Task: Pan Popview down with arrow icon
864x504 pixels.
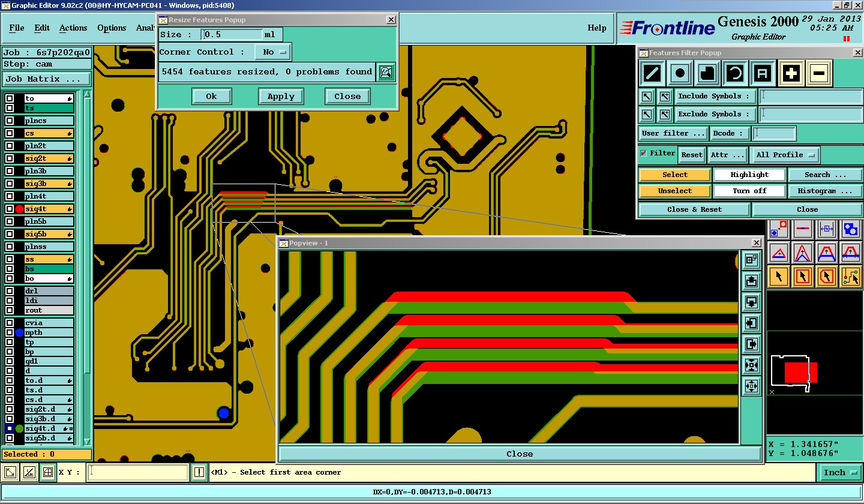Action: point(751,302)
